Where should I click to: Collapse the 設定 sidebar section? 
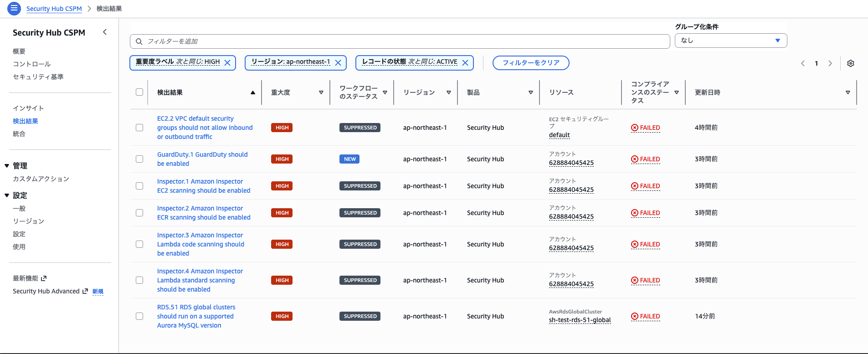pos(7,195)
